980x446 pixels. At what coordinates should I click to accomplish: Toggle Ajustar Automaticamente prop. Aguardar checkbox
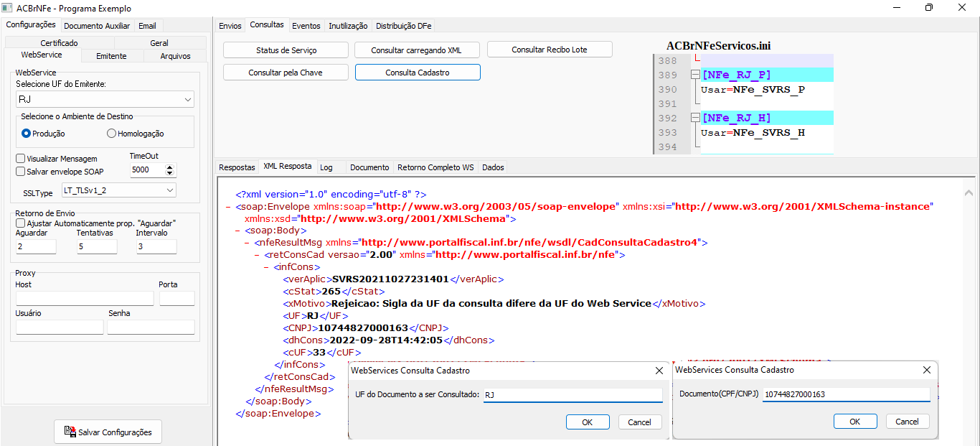(21, 223)
